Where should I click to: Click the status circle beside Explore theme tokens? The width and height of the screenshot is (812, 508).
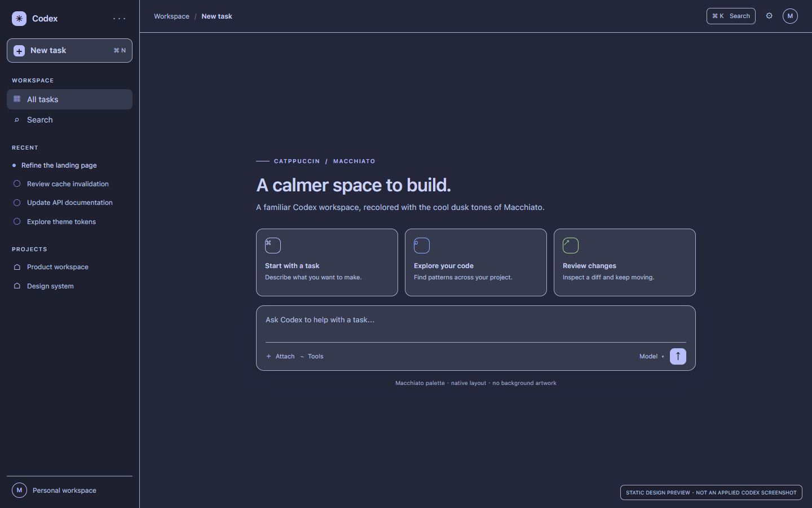click(x=17, y=222)
